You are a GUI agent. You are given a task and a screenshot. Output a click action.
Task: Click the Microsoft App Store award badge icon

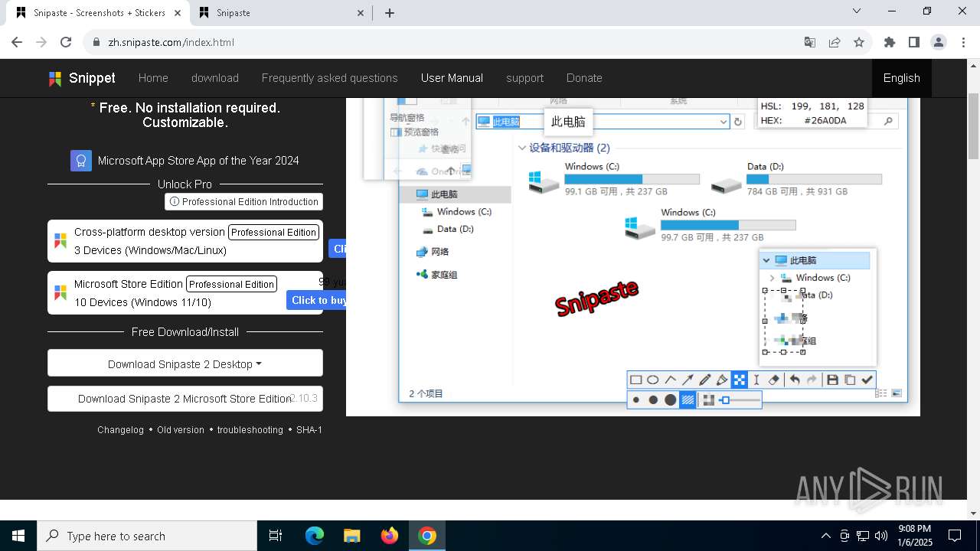pyautogui.click(x=81, y=161)
